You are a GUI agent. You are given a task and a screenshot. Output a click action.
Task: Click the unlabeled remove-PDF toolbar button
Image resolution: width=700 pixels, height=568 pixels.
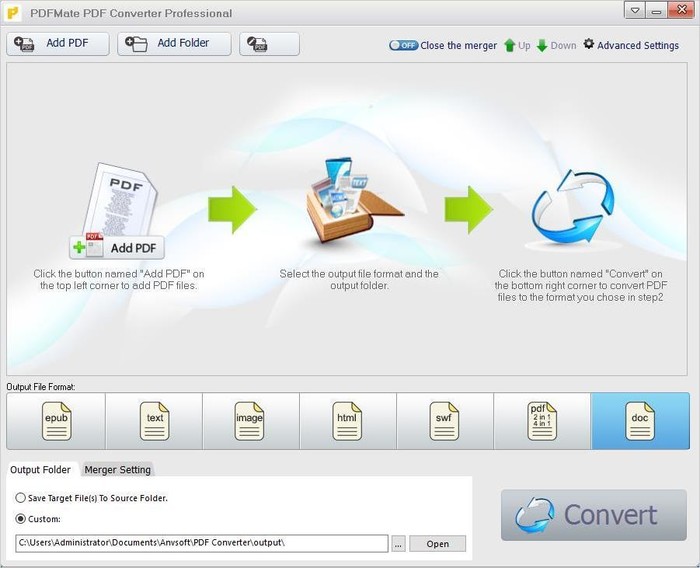tap(269, 44)
